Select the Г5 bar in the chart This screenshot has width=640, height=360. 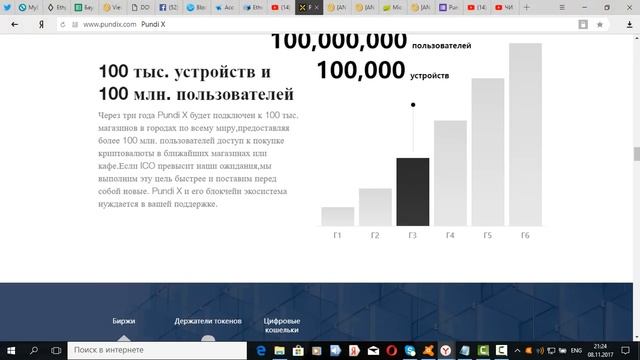coord(488,152)
